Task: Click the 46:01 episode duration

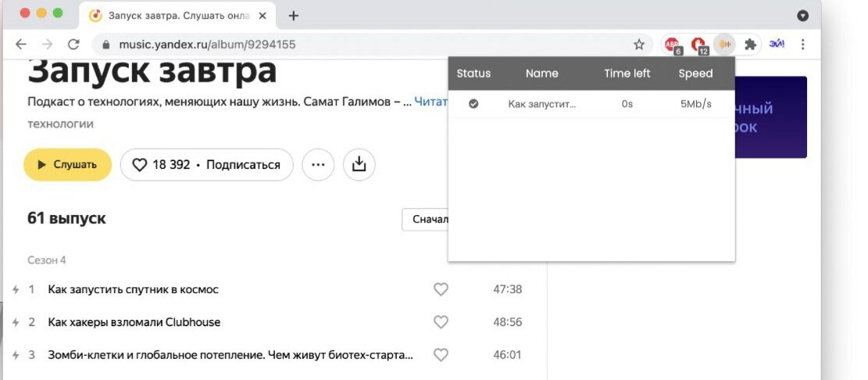Action: pos(507,354)
